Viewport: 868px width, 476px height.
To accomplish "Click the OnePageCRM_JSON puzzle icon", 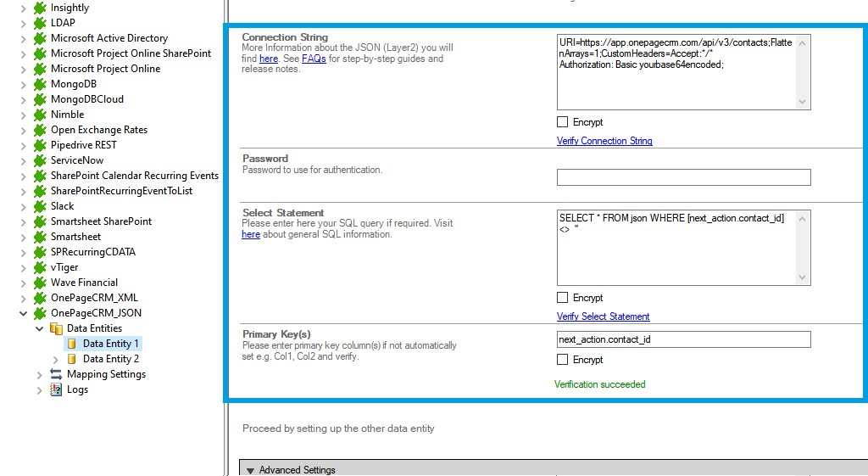I will click(40, 313).
